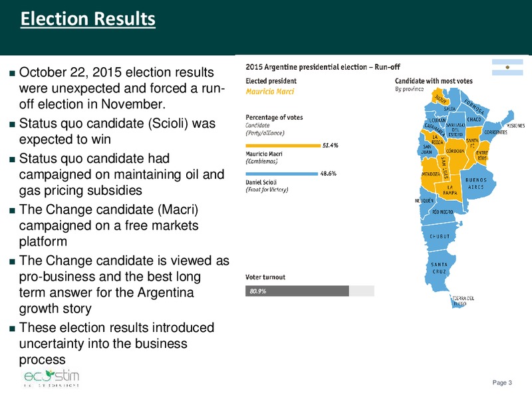Click the Chubut province region
532x399 pixels.
click(x=440, y=237)
